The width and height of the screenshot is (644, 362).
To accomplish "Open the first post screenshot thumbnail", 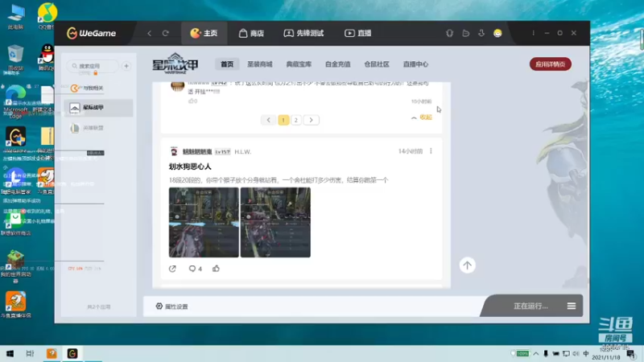I will 204,223.
